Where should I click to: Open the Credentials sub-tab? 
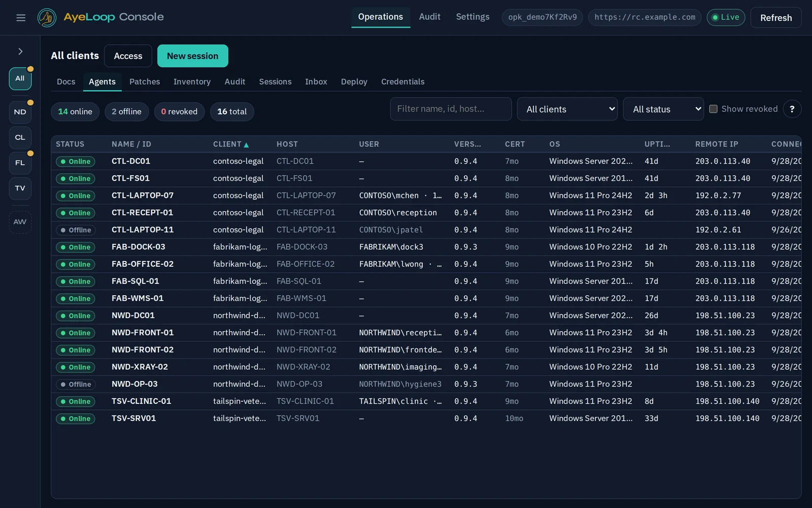(402, 81)
